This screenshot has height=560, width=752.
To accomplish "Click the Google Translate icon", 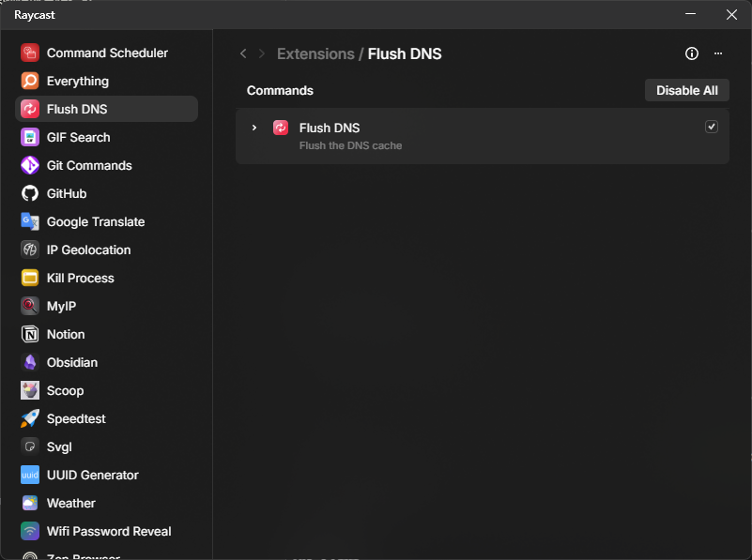I will pos(30,222).
